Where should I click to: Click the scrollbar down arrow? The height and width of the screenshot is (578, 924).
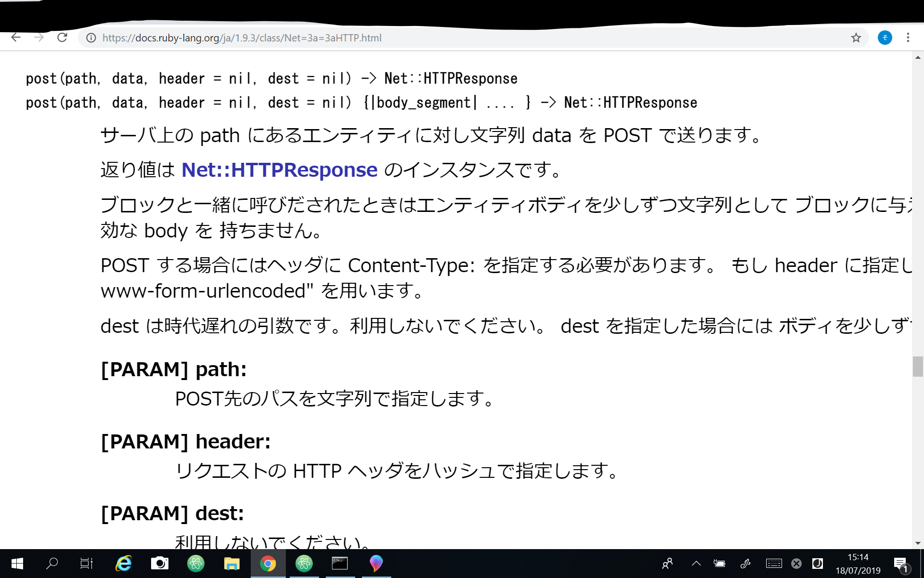(x=918, y=543)
